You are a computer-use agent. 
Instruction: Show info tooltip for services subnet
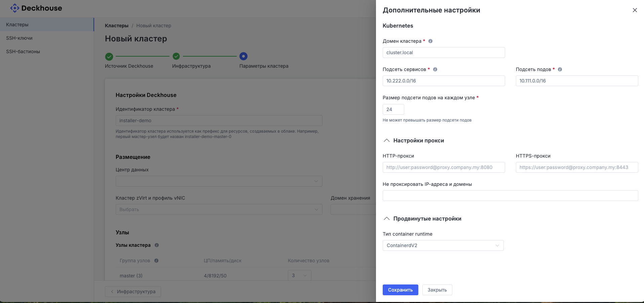[x=435, y=69]
